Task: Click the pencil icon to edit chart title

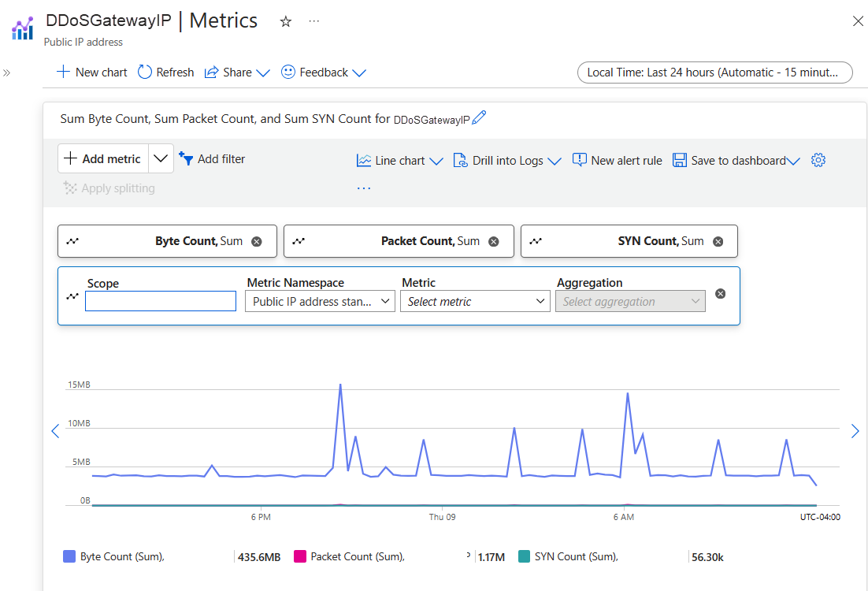Action: click(479, 118)
